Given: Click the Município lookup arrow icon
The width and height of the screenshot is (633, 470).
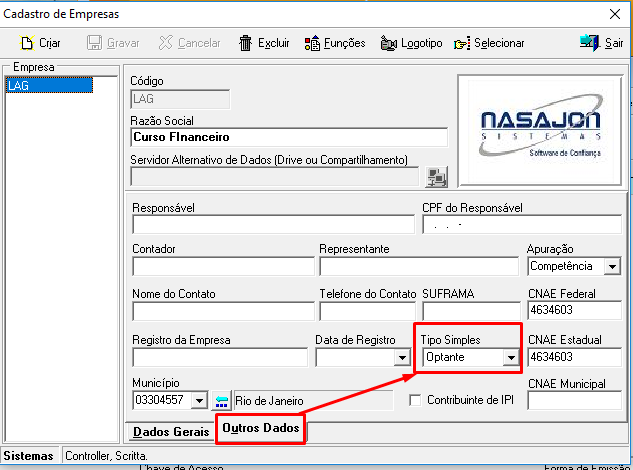Looking at the screenshot, I should pos(222,400).
